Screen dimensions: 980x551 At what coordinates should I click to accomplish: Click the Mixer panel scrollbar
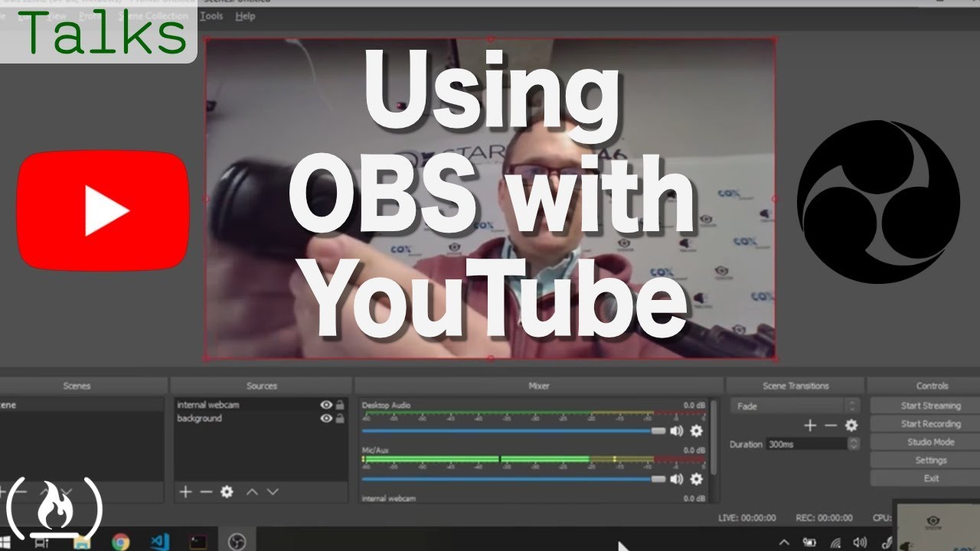[714, 438]
